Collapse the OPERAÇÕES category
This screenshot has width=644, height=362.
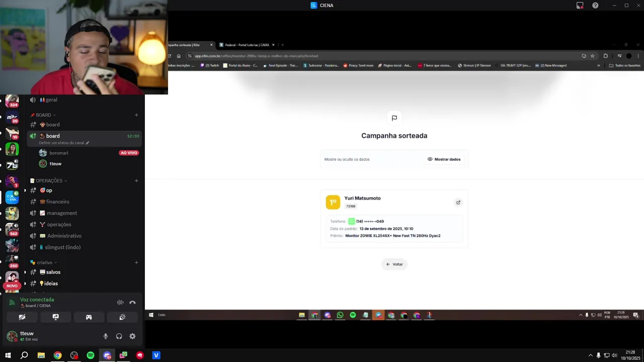click(48, 180)
